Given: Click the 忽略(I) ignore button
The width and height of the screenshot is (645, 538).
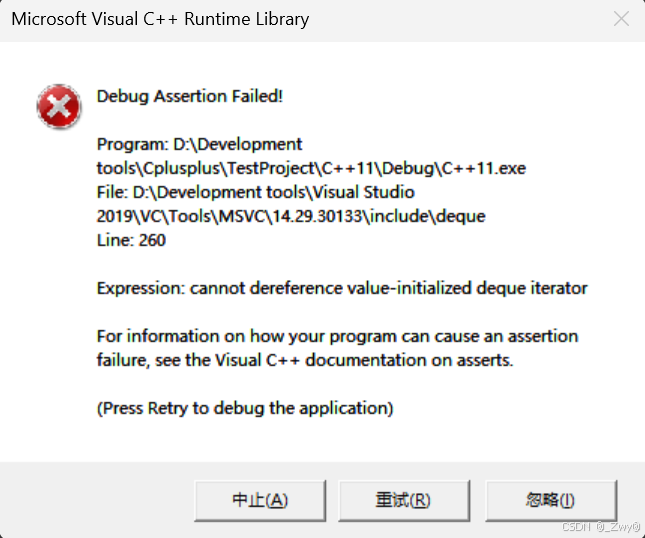Looking at the screenshot, I should [x=551, y=501].
